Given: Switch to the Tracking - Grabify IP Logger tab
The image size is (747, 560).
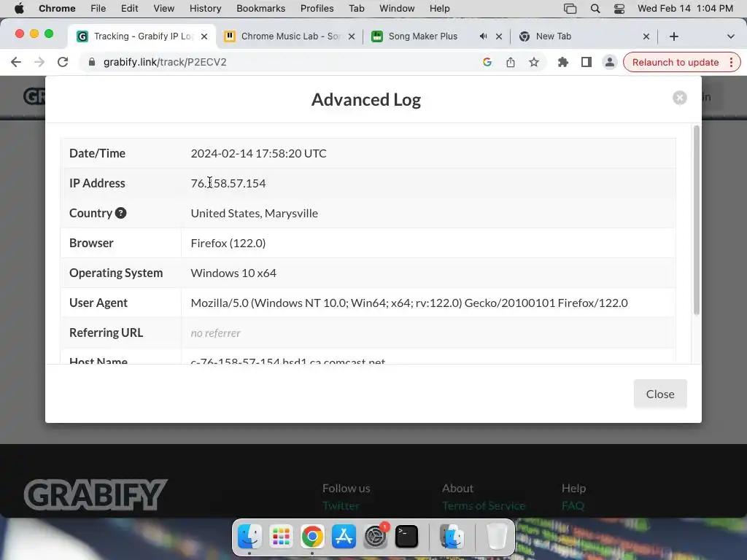Looking at the screenshot, I should pyautogui.click(x=142, y=36).
